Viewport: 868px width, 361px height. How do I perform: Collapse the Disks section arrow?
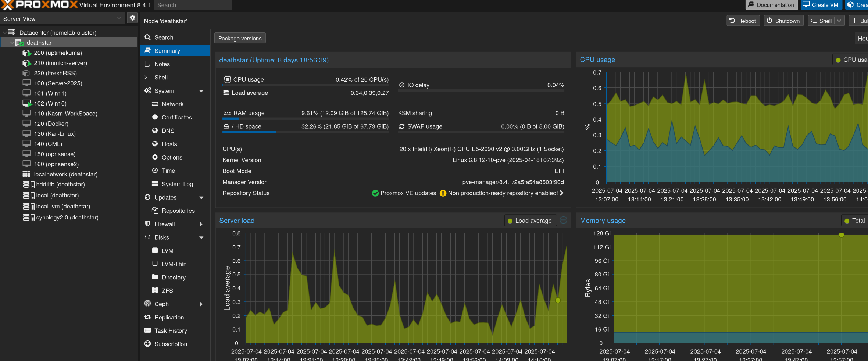[x=201, y=237]
